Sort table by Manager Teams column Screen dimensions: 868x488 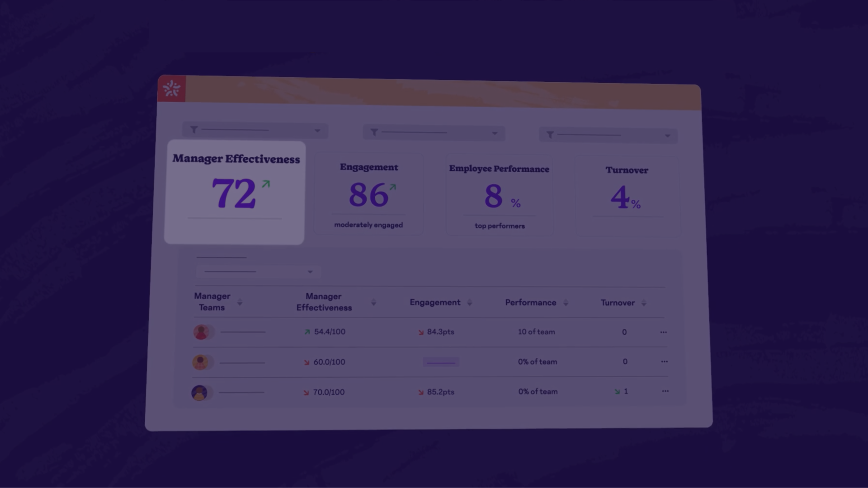pos(240,302)
